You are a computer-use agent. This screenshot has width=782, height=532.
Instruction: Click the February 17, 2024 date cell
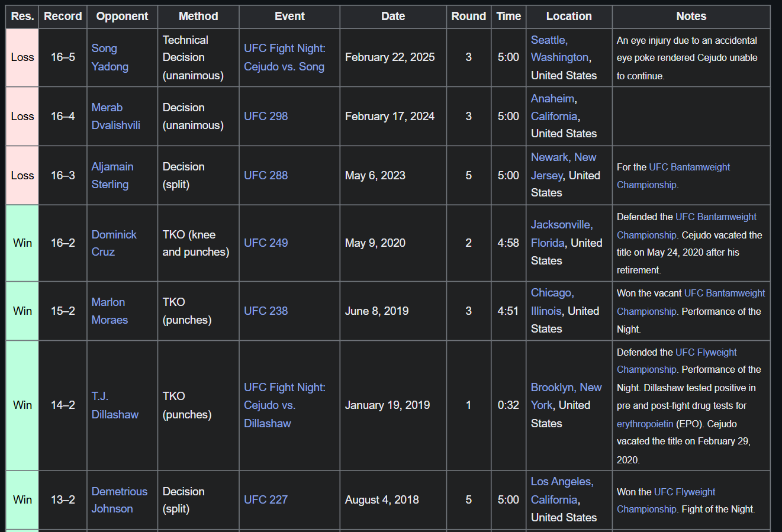393,116
